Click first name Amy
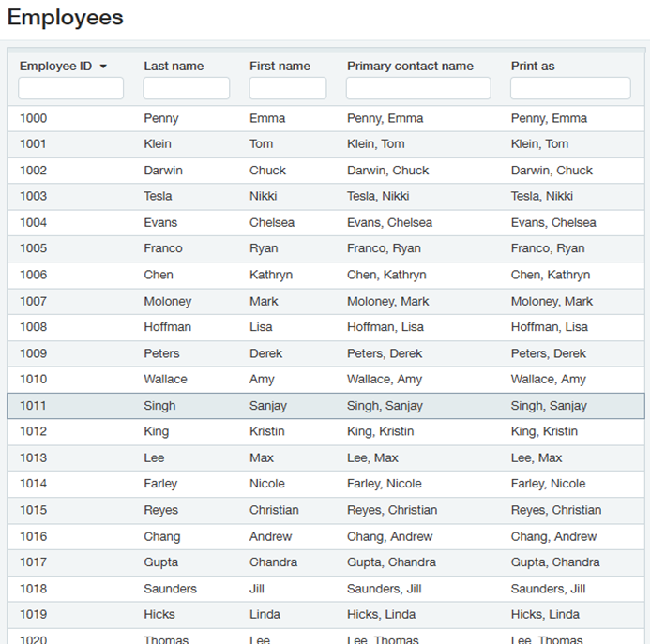 (262, 380)
